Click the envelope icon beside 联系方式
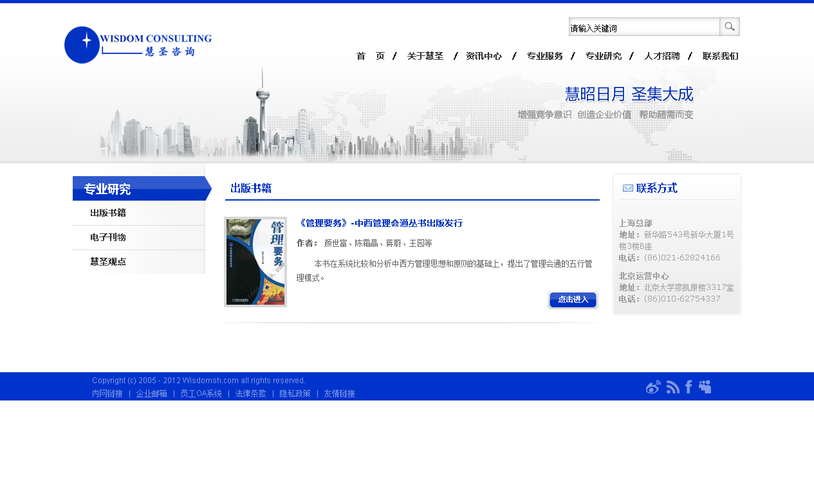The height and width of the screenshot is (504, 814). click(x=627, y=188)
